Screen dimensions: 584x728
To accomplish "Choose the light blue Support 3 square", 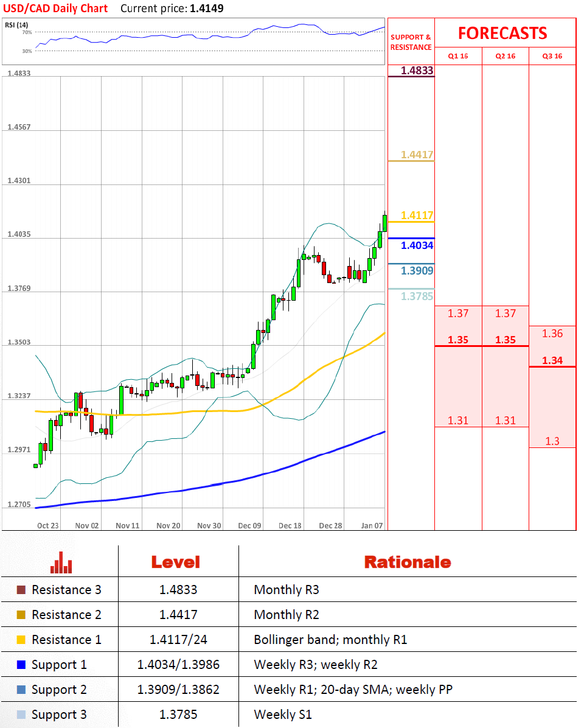I will [21, 715].
